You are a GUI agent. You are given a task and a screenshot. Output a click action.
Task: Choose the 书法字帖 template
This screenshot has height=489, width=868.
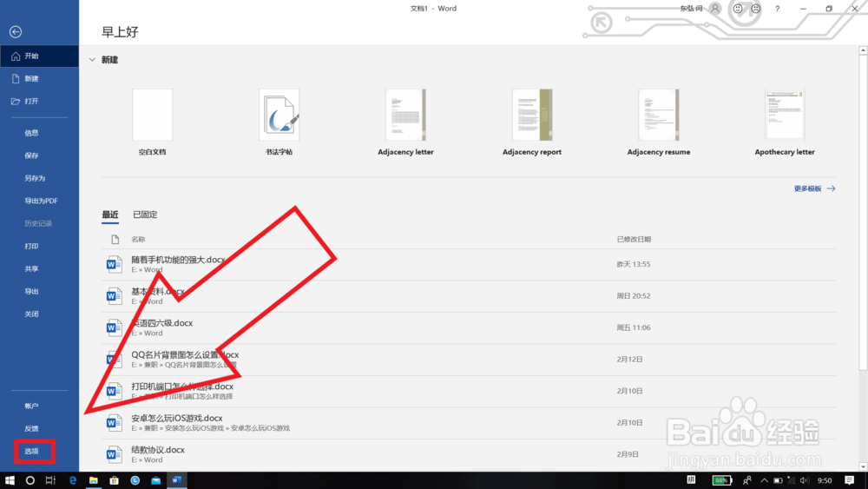279,122
